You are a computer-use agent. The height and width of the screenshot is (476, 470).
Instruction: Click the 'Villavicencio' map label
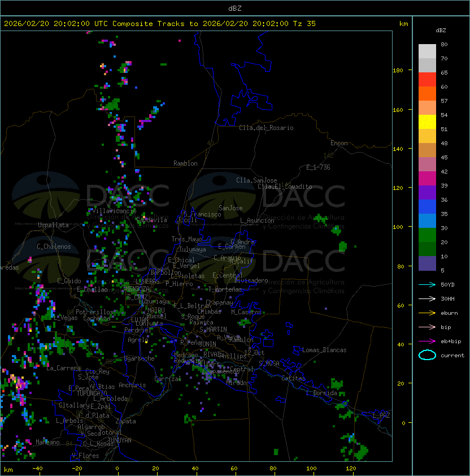(x=114, y=211)
